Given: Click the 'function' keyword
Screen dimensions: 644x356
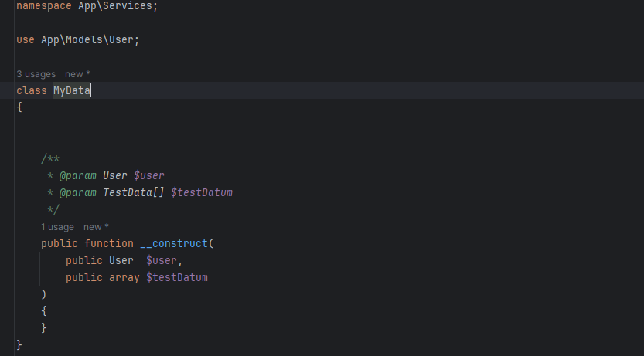Looking at the screenshot, I should click(x=109, y=243).
